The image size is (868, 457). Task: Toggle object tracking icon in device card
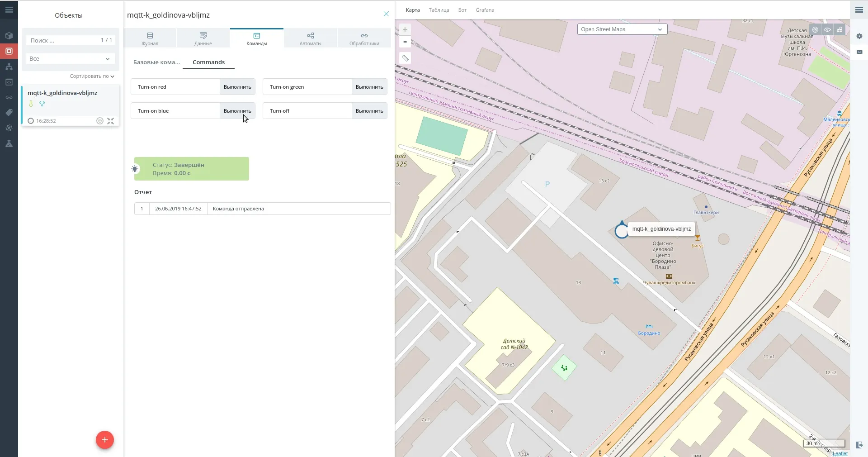click(x=100, y=121)
